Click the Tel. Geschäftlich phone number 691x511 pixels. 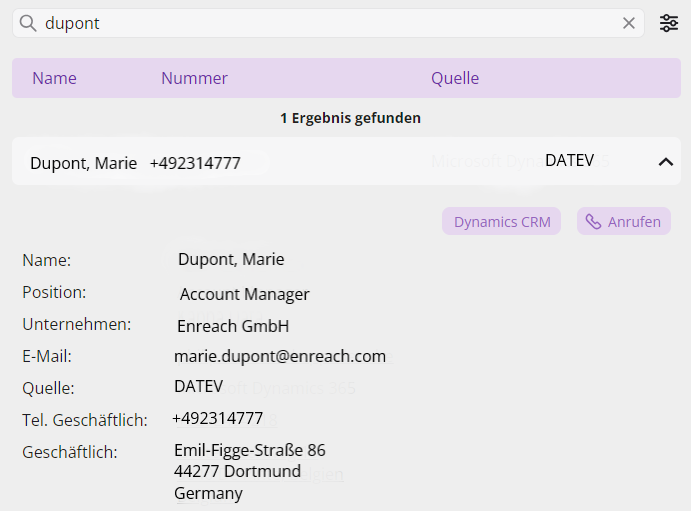coord(218,418)
